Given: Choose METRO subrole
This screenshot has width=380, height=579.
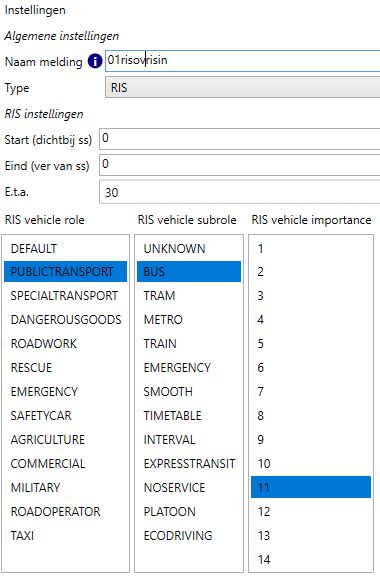Looking at the screenshot, I should [x=189, y=320].
